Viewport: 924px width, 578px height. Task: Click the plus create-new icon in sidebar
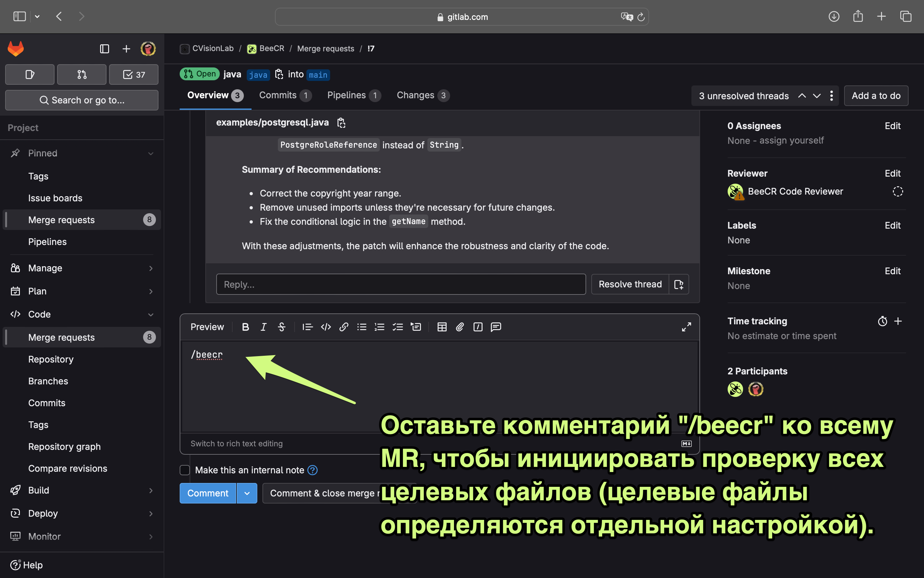pos(126,48)
